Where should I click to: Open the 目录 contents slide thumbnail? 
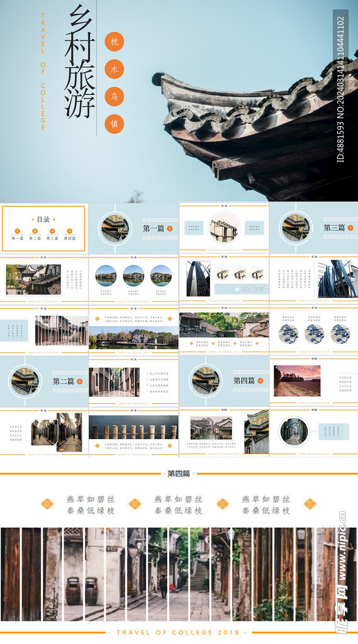[43, 229]
